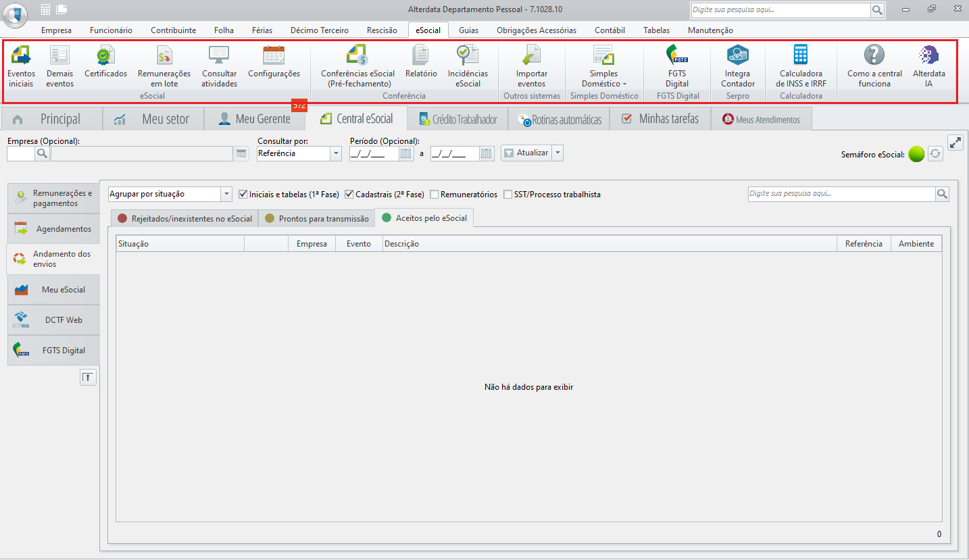Open eSocial Configurações calendar icon
The image size is (969, 560).
(x=274, y=61)
